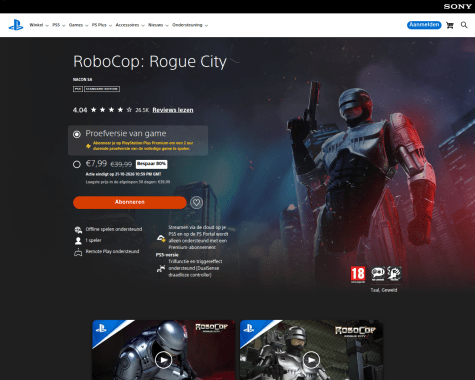Expand the PS5 menu

[x=58, y=25]
